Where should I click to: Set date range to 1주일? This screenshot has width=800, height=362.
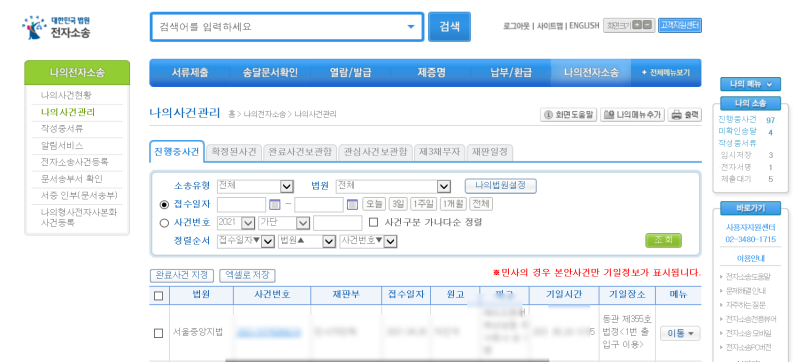[423, 204]
